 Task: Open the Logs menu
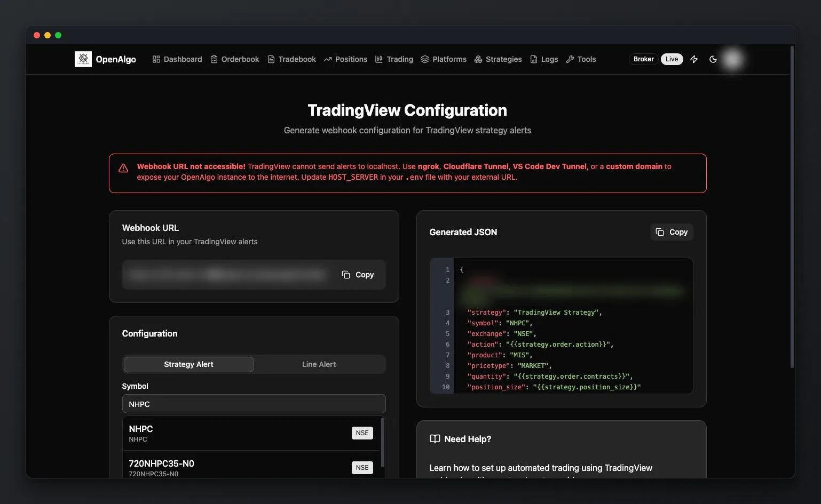(x=544, y=59)
